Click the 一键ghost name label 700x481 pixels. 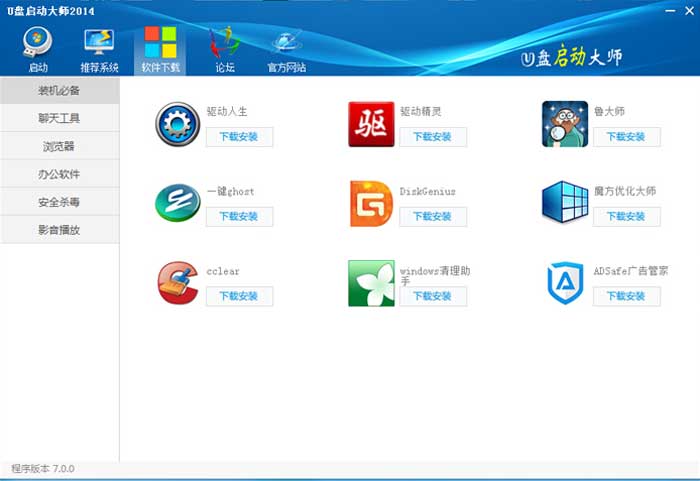point(230,192)
